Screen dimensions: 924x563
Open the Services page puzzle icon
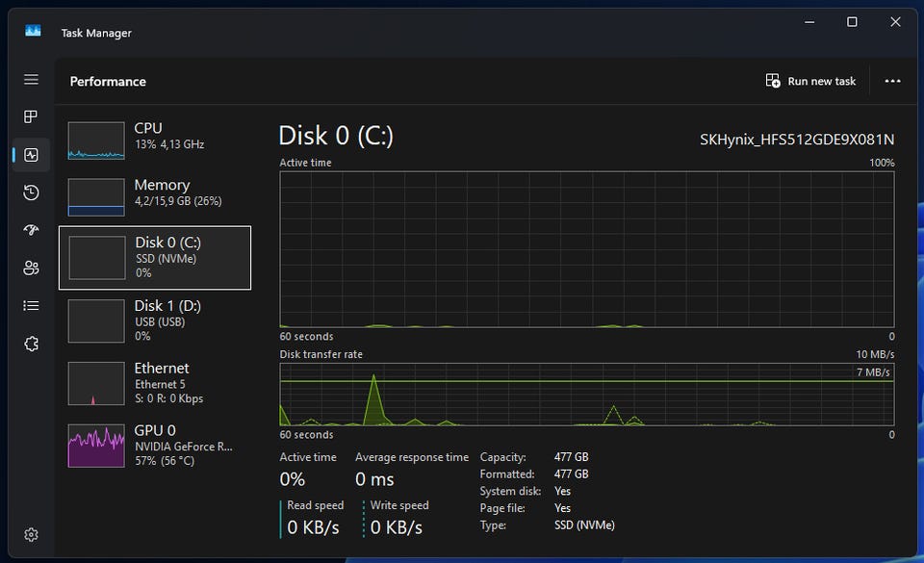(31, 344)
